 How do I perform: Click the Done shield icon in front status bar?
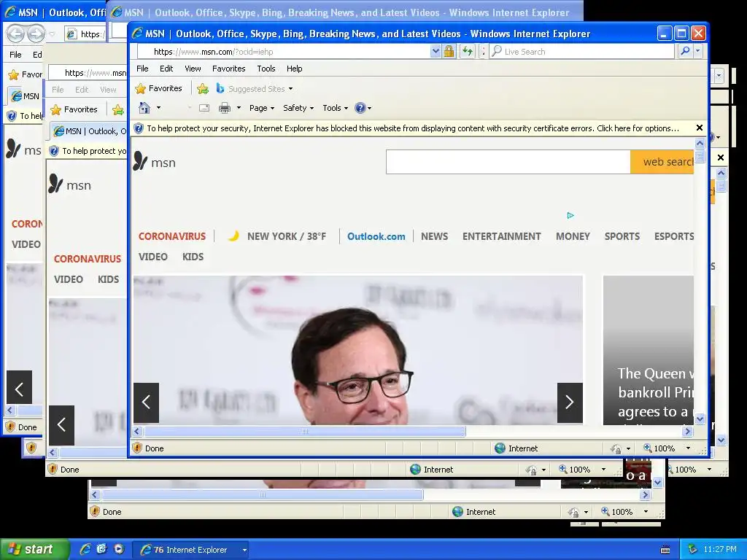click(137, 448)
